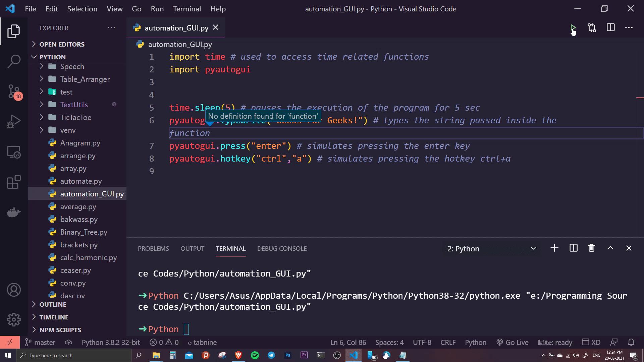This screenshot has width=644, height=362.
Task: Toggle the Explorer view in the activity bar
Action: pos(14,31)
